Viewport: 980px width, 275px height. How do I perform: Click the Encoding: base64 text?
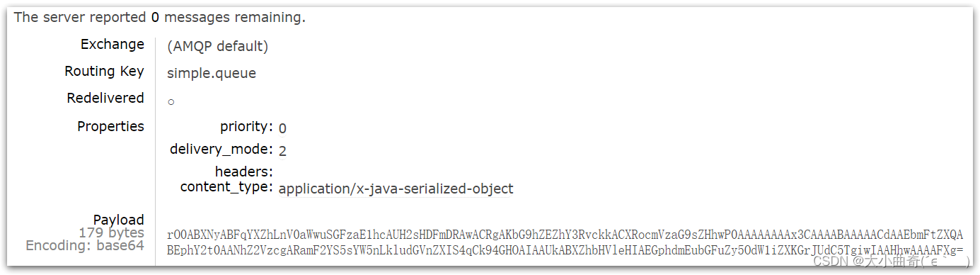pyautogui.click(x=85, y=245)
